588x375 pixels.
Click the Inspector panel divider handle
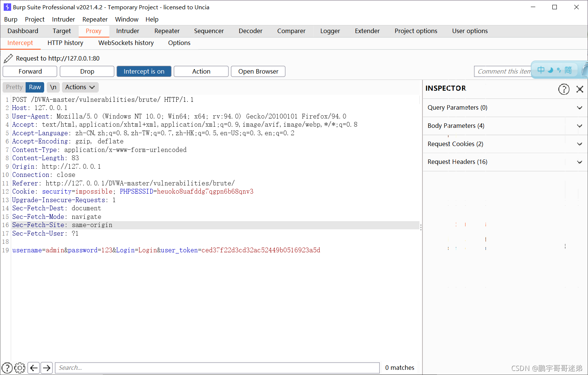pyautogui.click(x=421, y=227)
